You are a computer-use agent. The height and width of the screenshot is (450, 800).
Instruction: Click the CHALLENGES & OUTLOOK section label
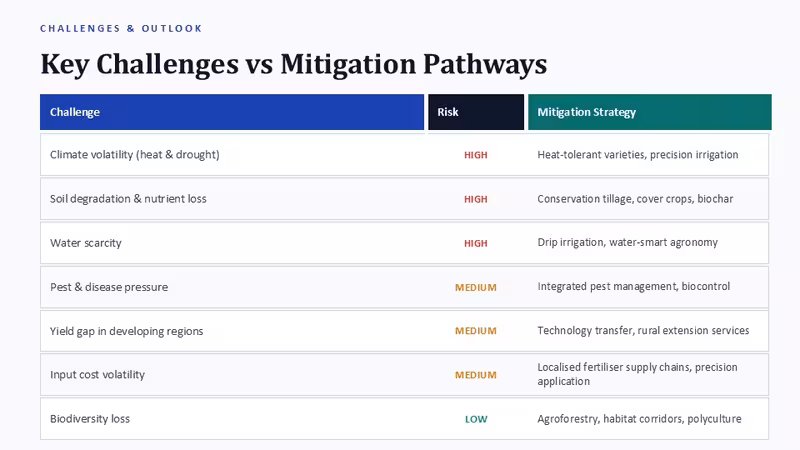click(x=121, y=29)
